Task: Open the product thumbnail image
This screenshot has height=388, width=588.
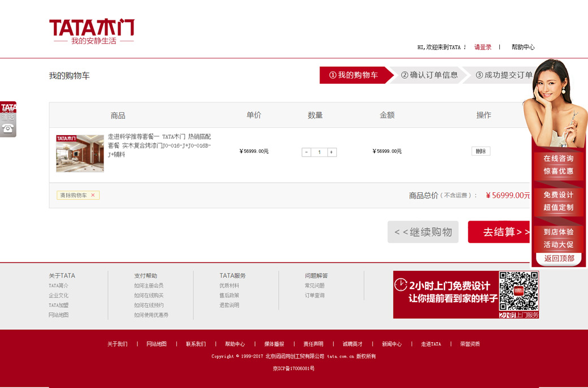Action: (x=80, y=153)
